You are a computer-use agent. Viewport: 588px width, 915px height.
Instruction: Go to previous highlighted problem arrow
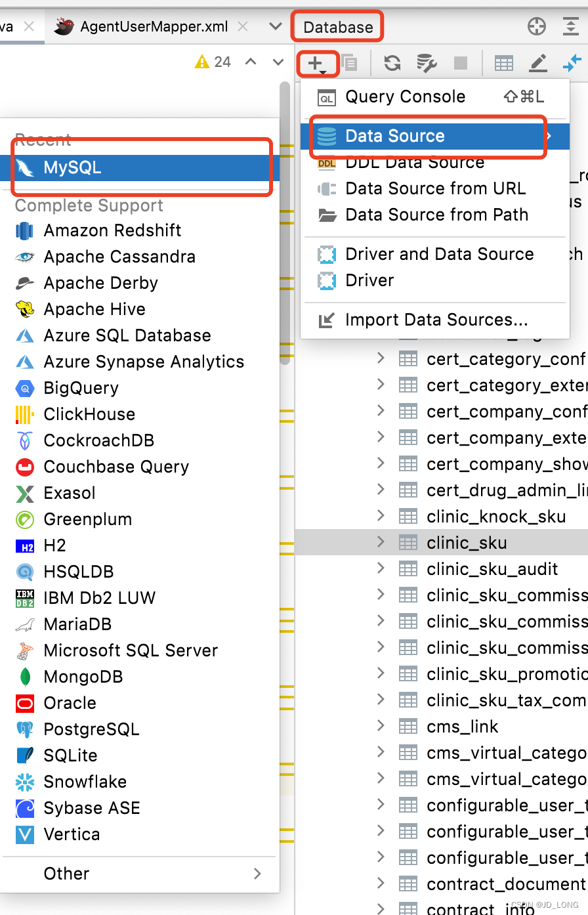click(251, 62)
